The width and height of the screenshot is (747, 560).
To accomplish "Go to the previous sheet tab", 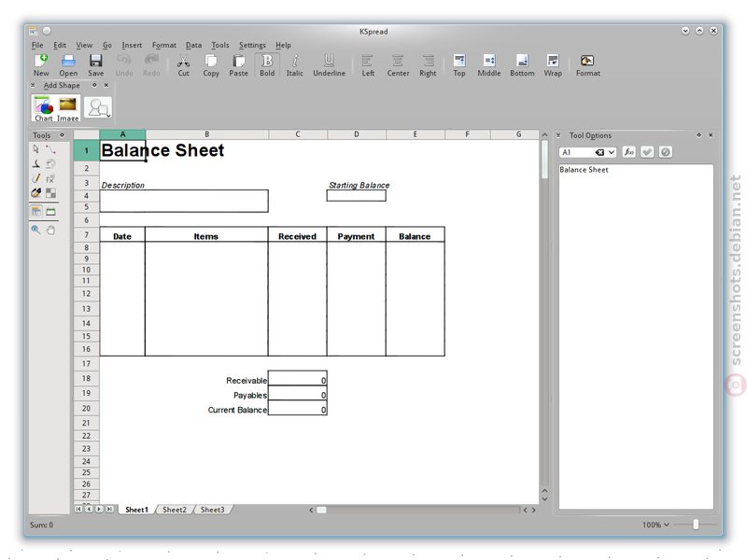I will pyautogui.click(x=89, y=509).
